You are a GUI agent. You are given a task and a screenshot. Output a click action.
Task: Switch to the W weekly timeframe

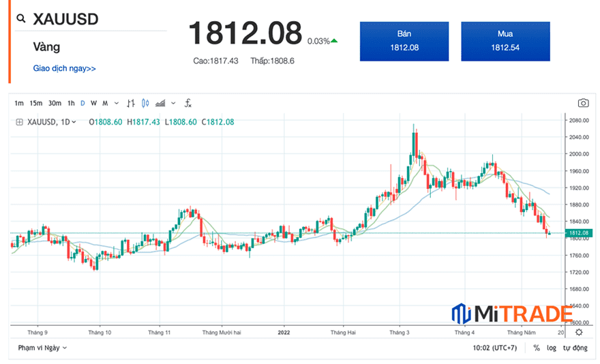click(x=93, y=104)
